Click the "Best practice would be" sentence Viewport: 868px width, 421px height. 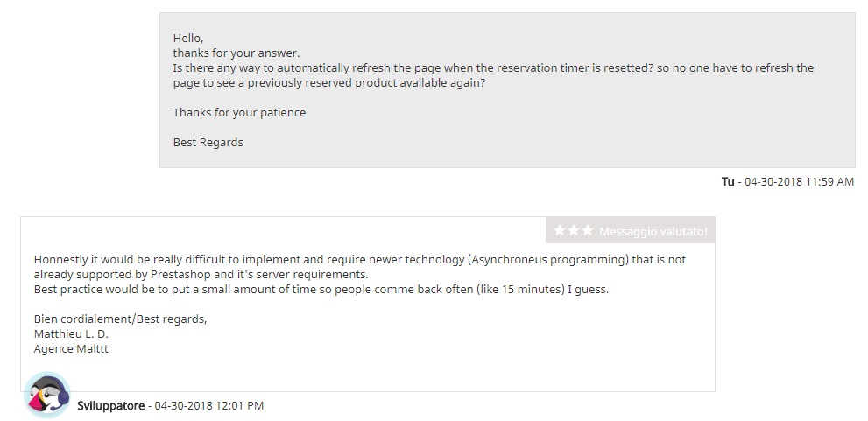321,289
